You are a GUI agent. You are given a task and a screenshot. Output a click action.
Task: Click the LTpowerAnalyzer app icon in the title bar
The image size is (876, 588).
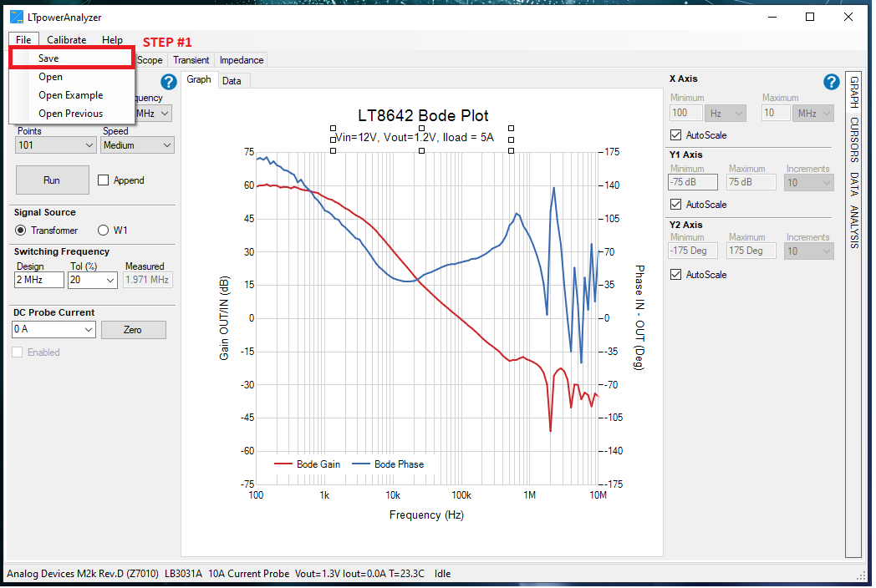pos(17,17)
